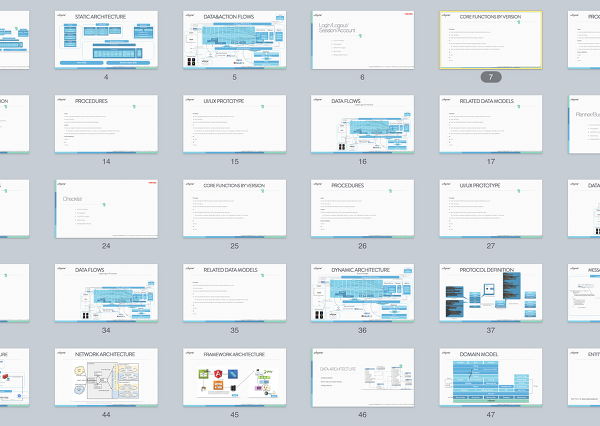Select slide 34 Data Flows thumbnail
Screen dimensions: 600x426
click(x=106, y=293)
